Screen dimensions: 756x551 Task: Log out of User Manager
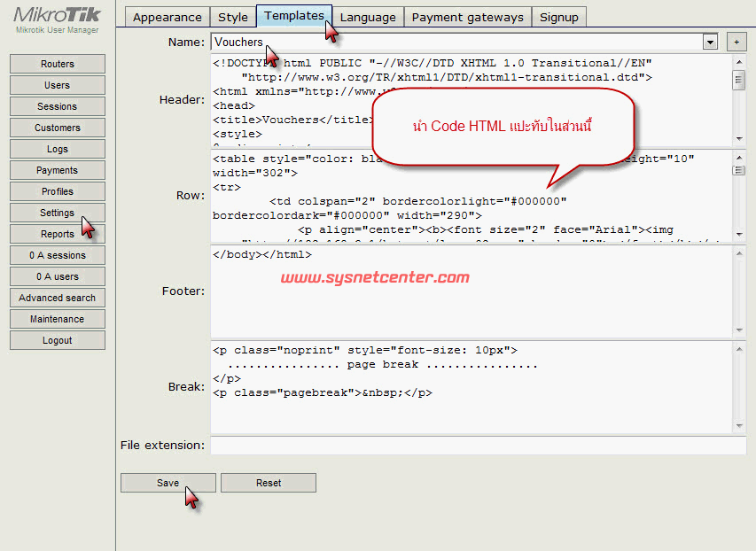click(x=58, y=340)
